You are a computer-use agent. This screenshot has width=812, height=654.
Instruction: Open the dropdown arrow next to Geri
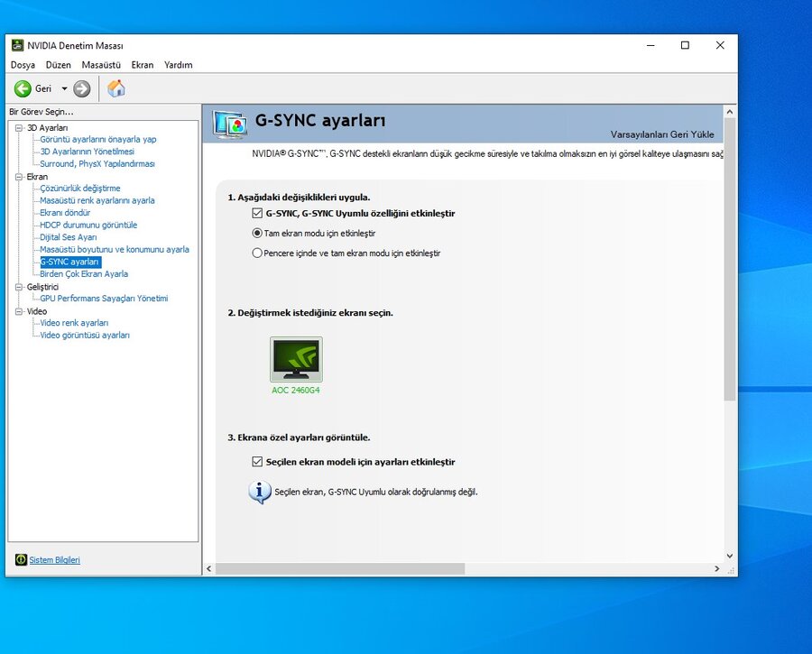click(x=64, y=88)
